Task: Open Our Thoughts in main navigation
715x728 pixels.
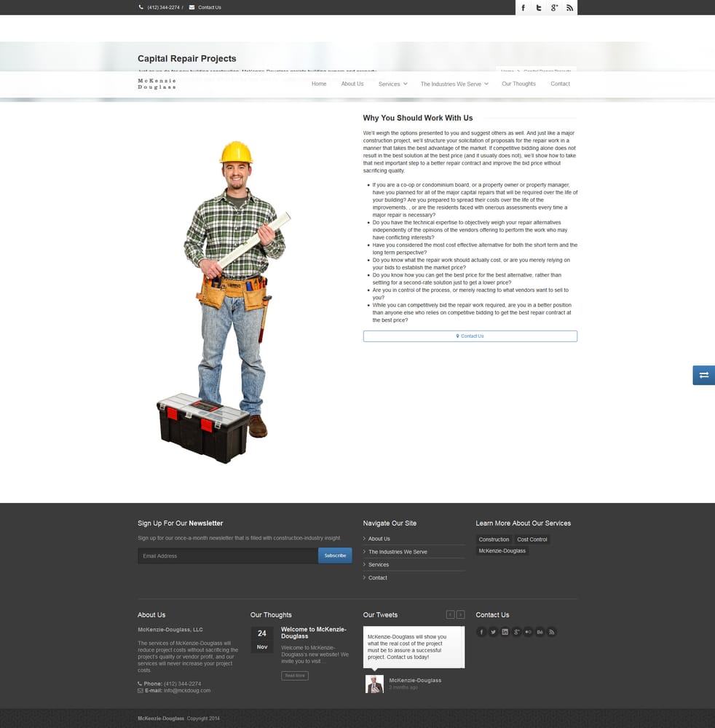Action: click(x=518, y=84)
